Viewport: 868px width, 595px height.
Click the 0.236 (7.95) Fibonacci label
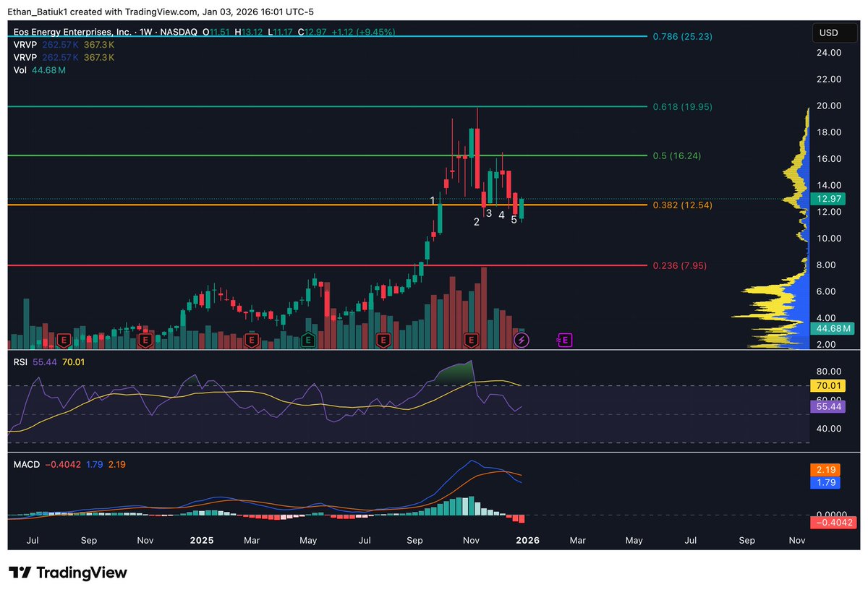click(x=680, y=265)
